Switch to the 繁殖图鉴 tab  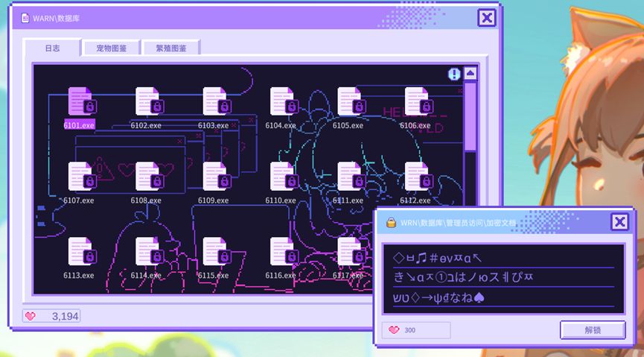(170, 48)
